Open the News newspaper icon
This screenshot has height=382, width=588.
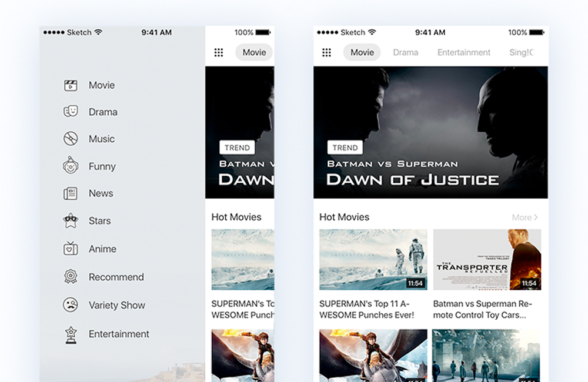point(71,193)
